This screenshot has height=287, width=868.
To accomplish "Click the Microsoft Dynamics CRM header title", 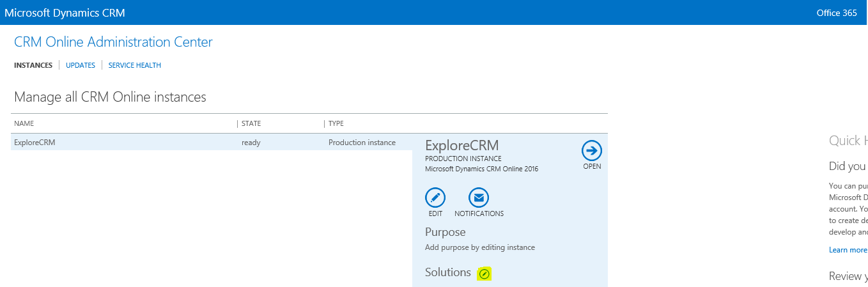I will (65, 13).
